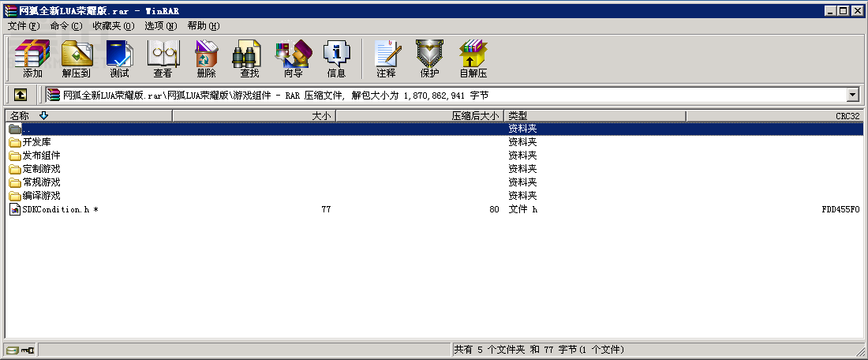The height and width of the screenshot is (360, 868).
Task: Click status bar folder and file summary
Action: pyautogui.click(x=539, y=350)
